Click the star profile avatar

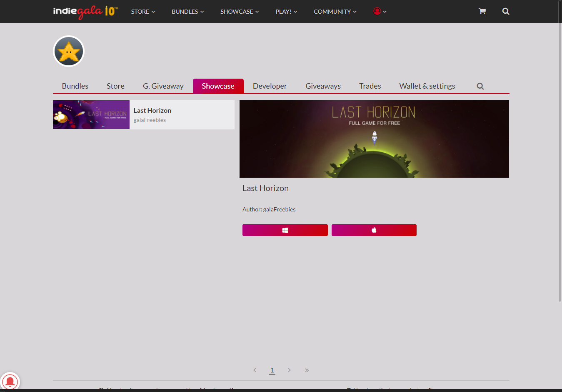(x=69, y=51)
